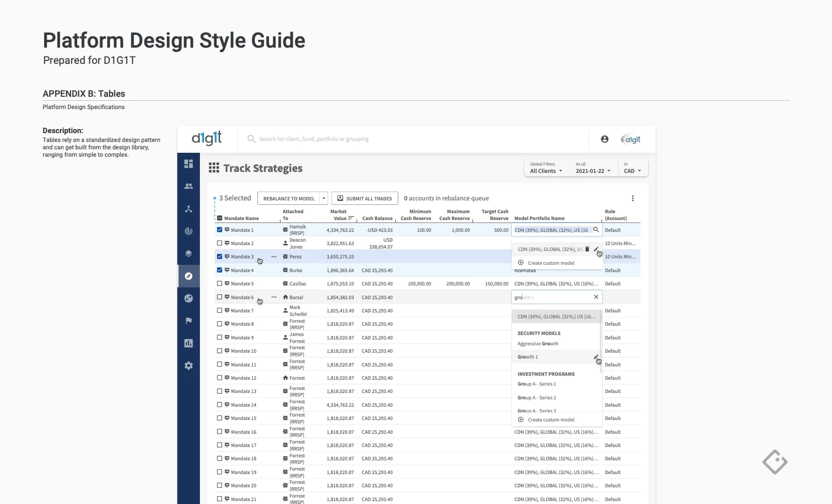This screenshot has height=504, width=832.
Task: Open the bar chart icon in sidebar
Action: [189, 343]
